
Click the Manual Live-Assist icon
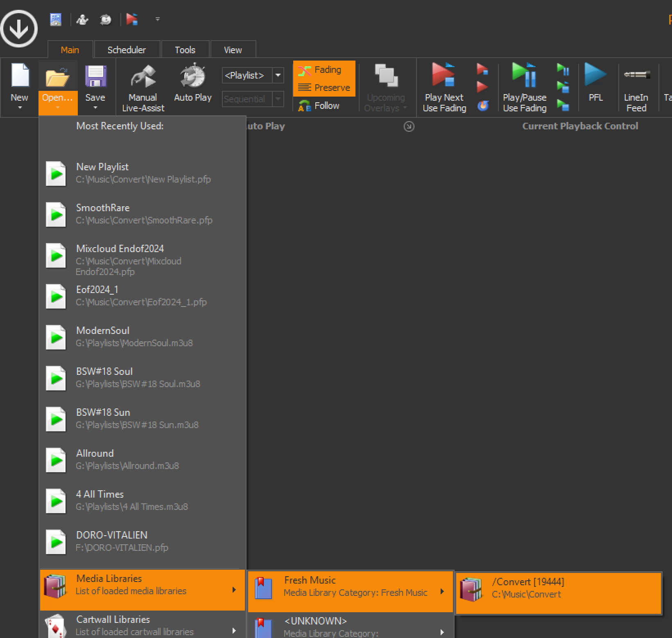(143, 77)
